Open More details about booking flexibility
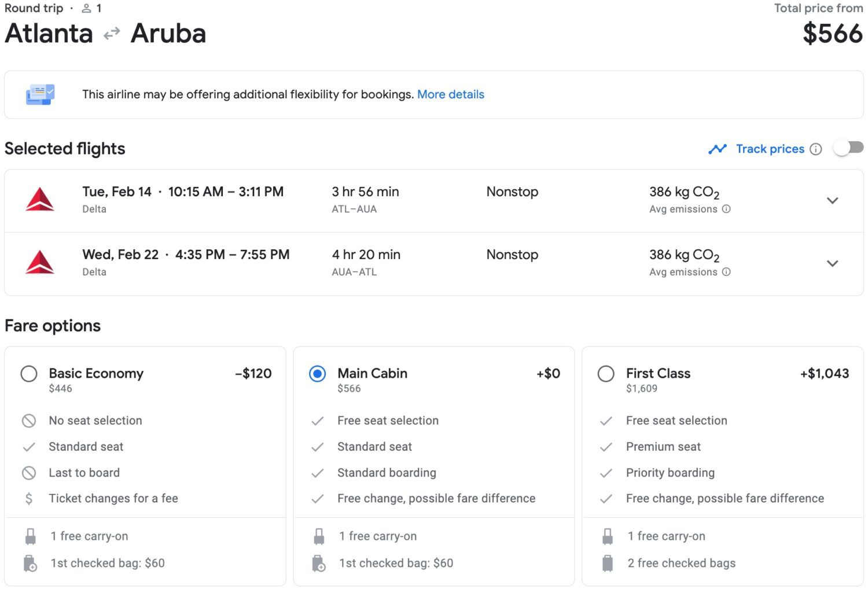 pos(450,94)
